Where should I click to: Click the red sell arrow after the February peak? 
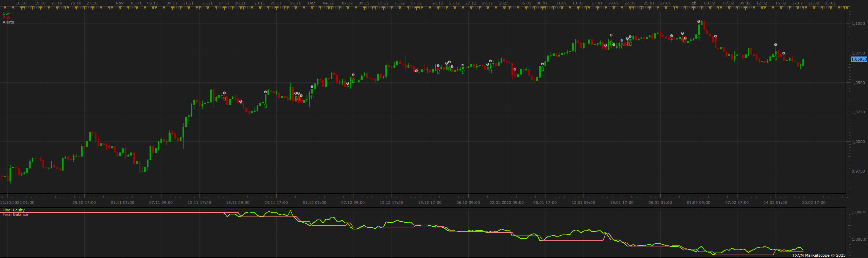tap(715, 40)
